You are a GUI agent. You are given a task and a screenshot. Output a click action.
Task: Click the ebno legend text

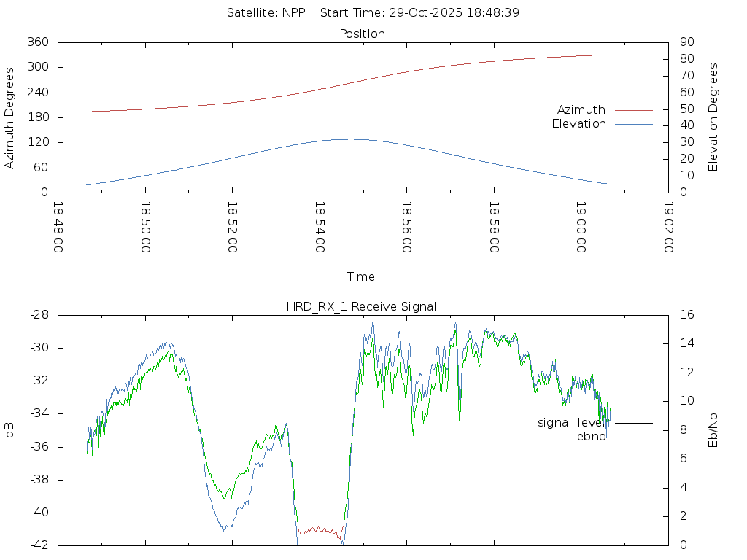(591, 437)
